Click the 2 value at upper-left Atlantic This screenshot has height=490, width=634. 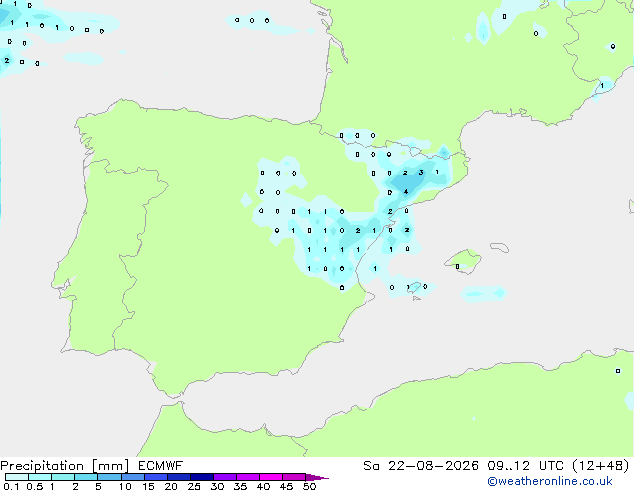tap(7, 61)
